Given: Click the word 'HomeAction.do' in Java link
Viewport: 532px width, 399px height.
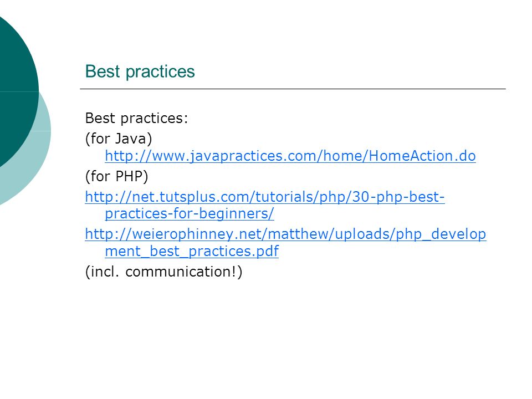Looking at the screenshot, I should pos(422,156).
